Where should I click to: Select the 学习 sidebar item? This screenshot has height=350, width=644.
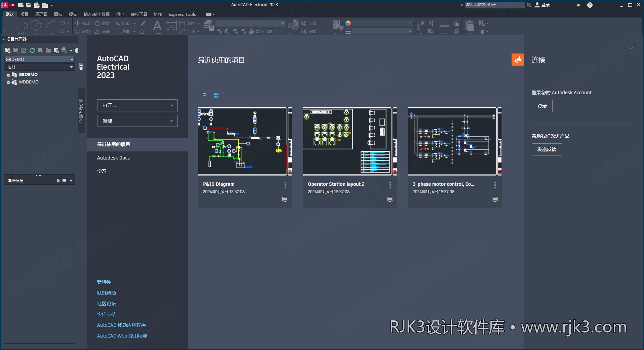pos(102,171)
